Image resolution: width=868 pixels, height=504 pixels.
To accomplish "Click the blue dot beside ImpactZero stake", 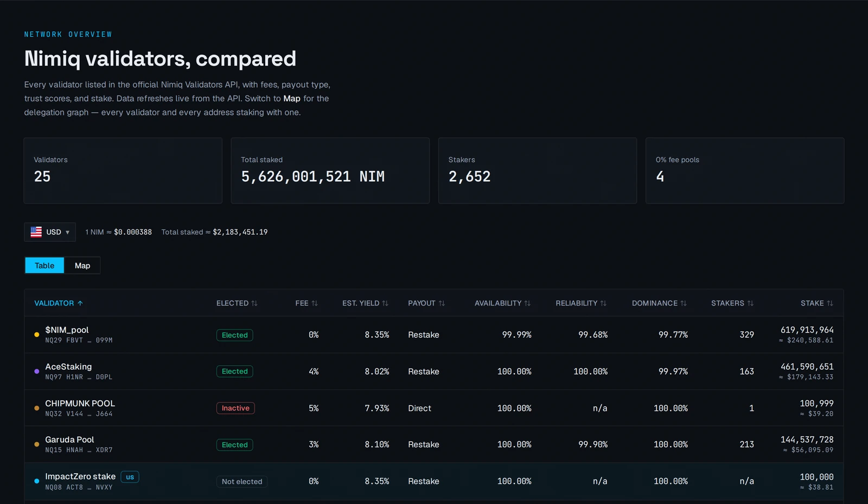I will pos(36,481).
